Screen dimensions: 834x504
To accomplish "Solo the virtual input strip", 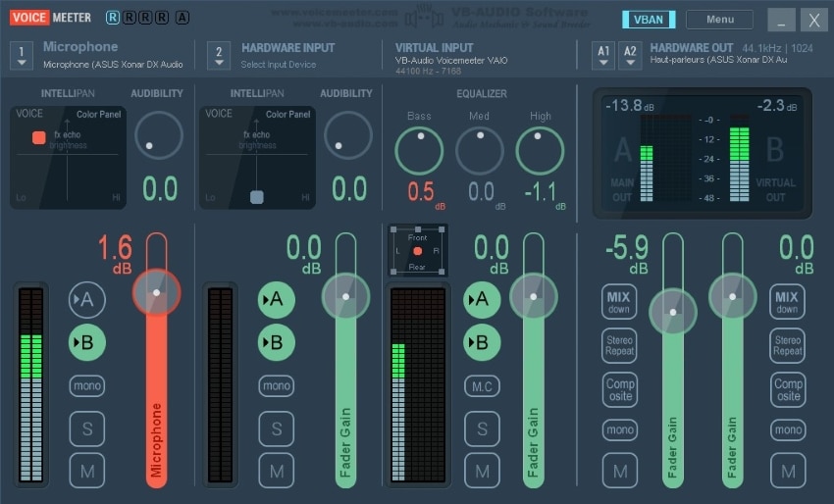I will pyautogui.click(x=482, y=428).
